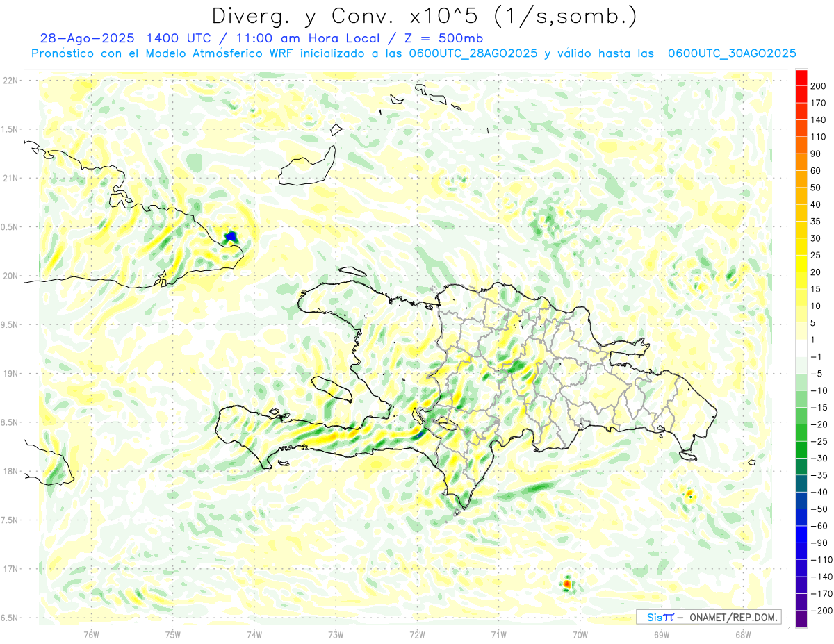The width and height of the screenshot is (834, 644).
Task: Click the '60' label on the color scale
Action: tap(816, 171)
